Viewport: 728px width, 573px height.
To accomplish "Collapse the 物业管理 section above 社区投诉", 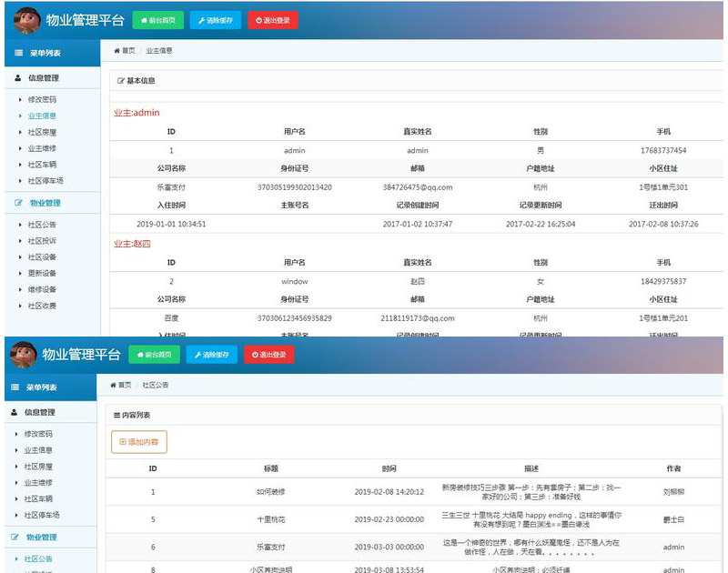I will pyautogui.click(x=45, y=203).
